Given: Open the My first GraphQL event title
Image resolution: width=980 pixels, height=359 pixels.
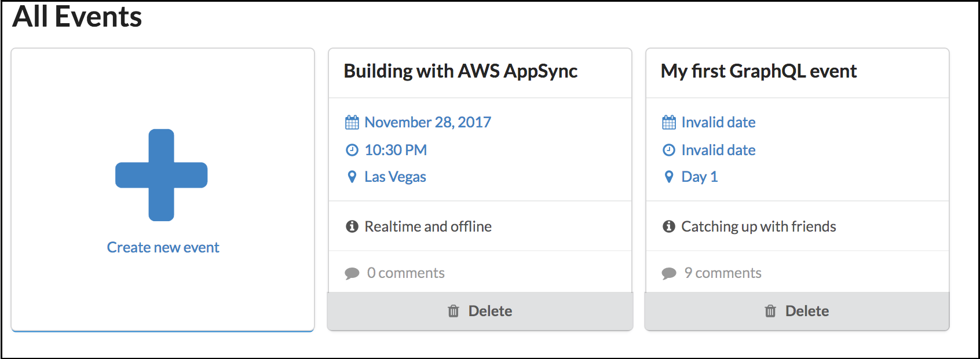Looking at the screenshot, I should pyautogui.click(x=759, y=71).
